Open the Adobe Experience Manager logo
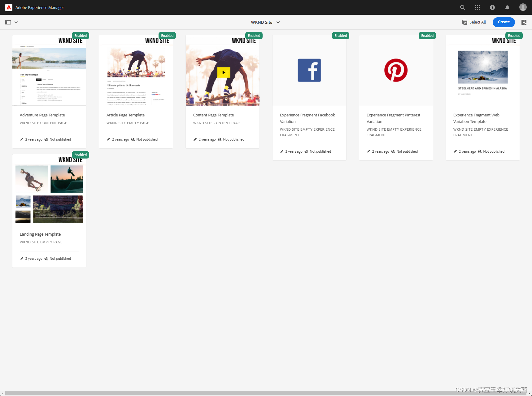The image size is (532, 396). (x=9, y=7)
